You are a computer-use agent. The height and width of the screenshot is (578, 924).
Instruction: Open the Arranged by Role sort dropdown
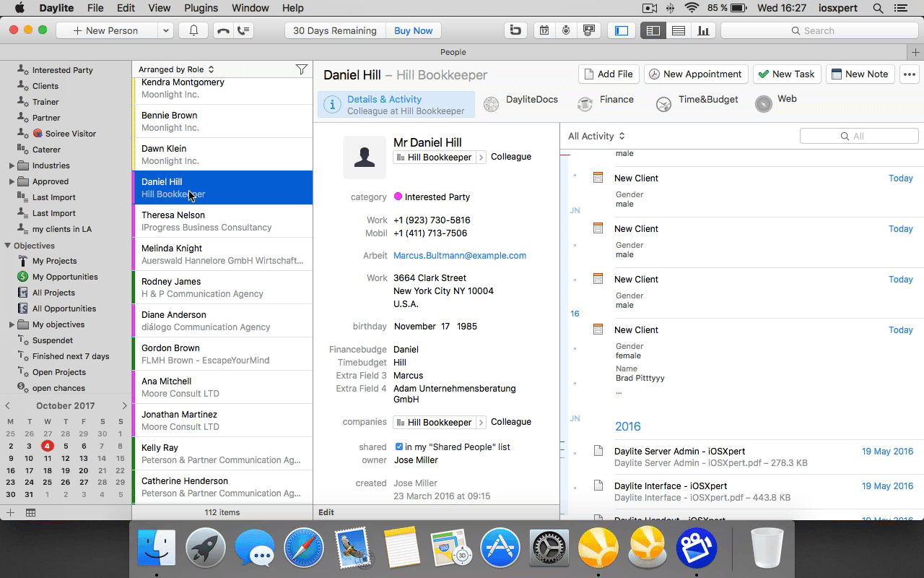(176, 69)
